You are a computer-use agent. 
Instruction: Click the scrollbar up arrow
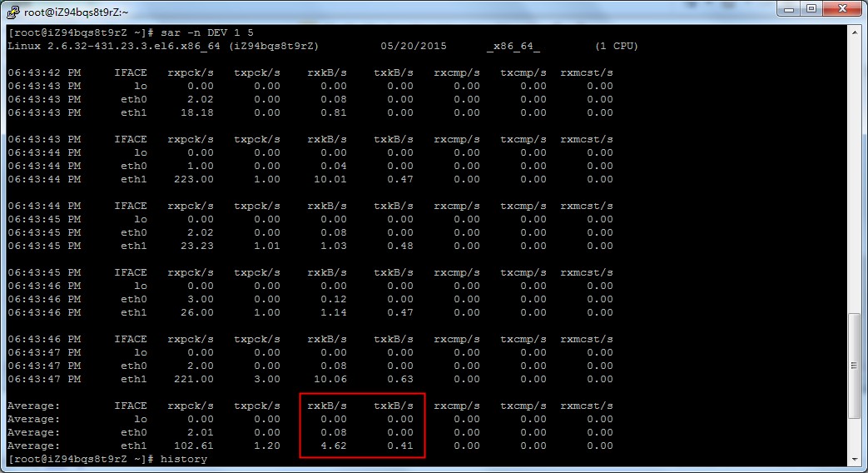click(x=854, y=32)
